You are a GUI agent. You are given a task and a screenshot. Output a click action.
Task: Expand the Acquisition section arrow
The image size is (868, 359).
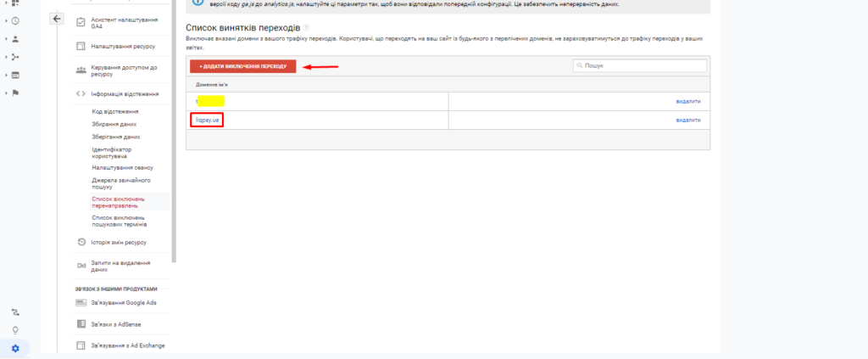pos(6,57)
